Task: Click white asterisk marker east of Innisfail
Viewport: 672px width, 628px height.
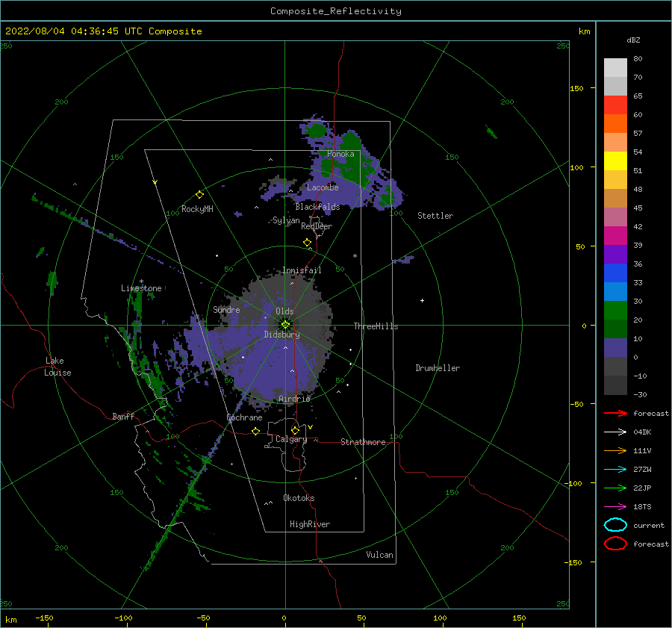Action: 355,256
